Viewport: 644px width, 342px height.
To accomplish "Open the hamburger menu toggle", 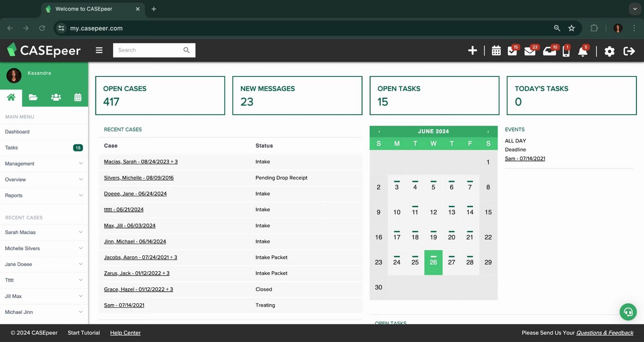I will pyautogui.click(x=99, y=50).
